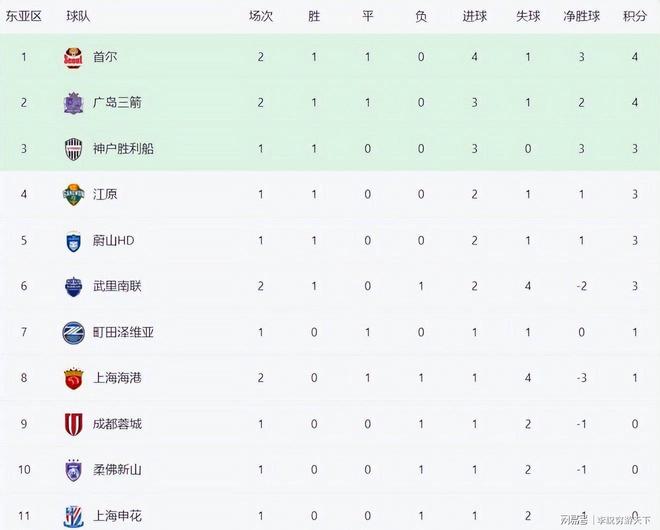The width and height of the screenshot is (660, 530).
Task: Select the 东亚区 East Asia region header
Action: [x=23, y=17]
